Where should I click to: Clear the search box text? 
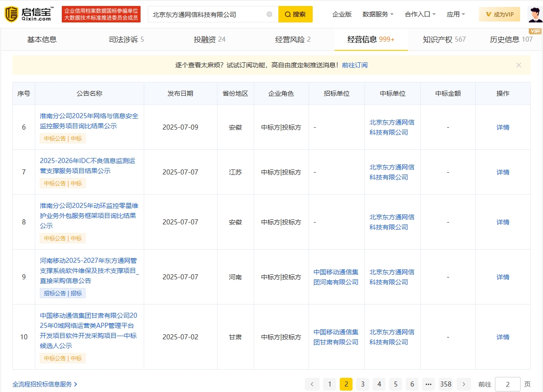pyautogui.click(x=269, y=14)
